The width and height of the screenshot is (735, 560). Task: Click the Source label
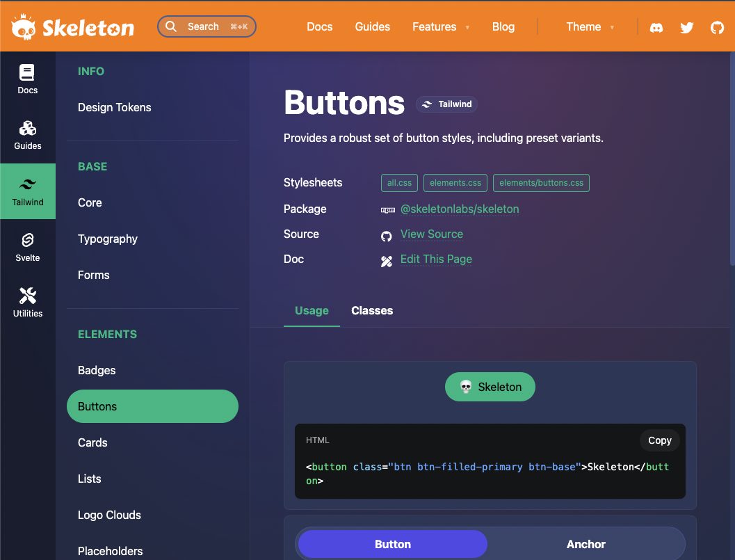[301, 234]
